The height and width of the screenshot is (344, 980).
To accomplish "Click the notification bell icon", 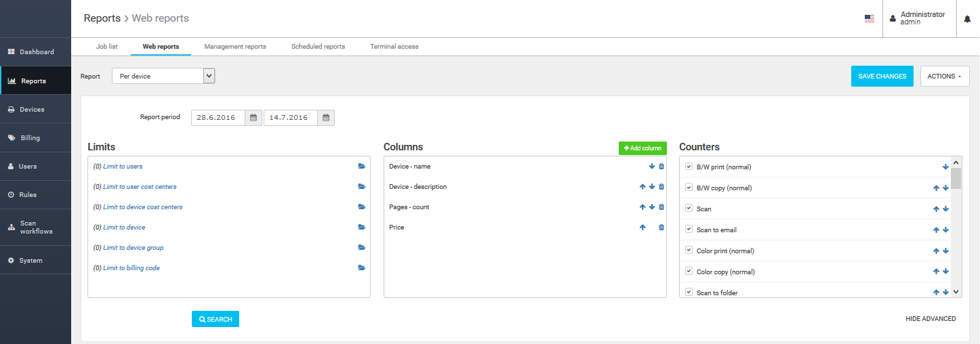I will click(967, 19).
